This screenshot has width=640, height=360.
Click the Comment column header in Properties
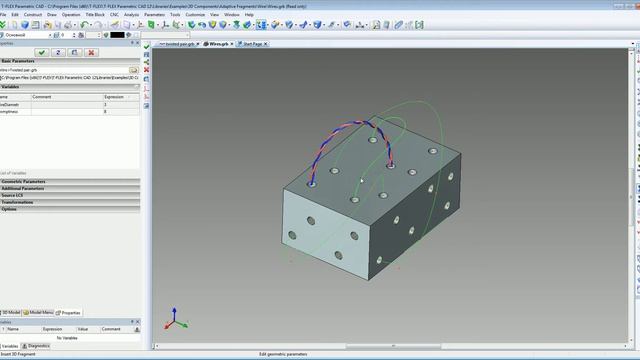[x=67, y=97]
